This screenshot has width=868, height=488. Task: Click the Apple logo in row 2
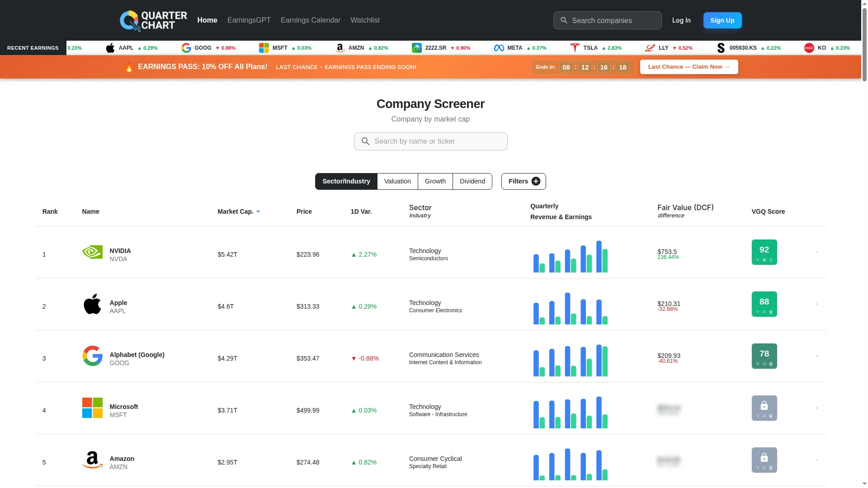[x=92, y=304]
